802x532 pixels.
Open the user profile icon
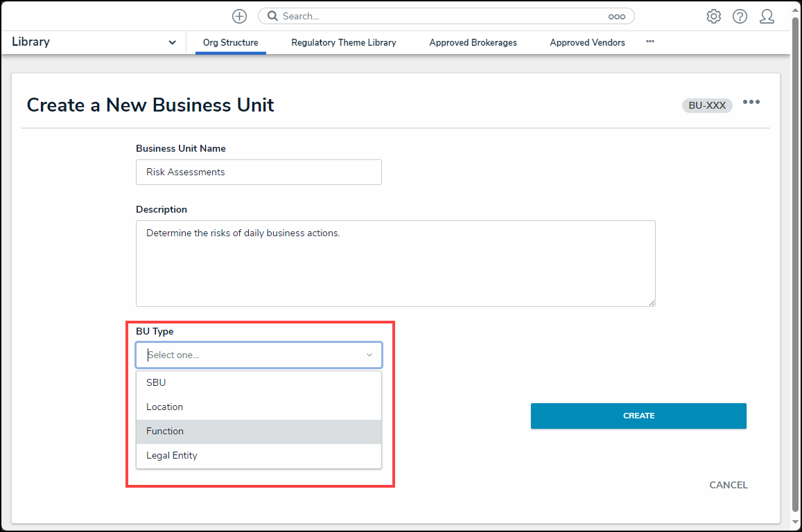tap(766, 16)
